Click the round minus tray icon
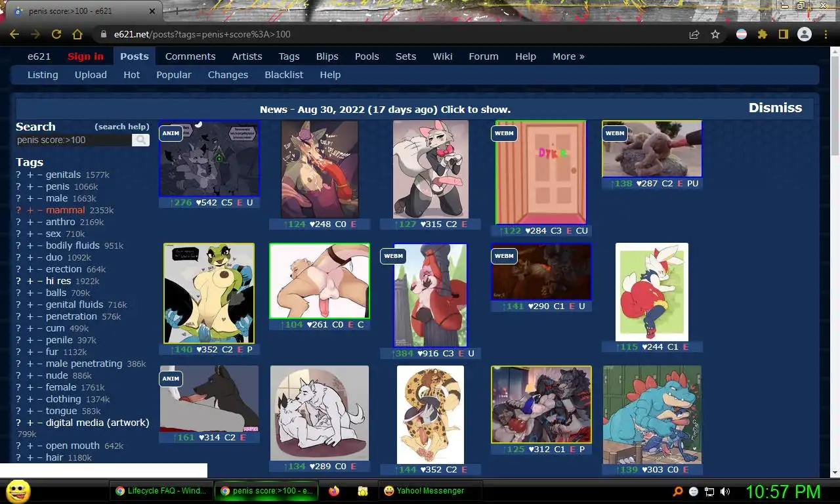This screenshot has width=840, height=504. 694,491
